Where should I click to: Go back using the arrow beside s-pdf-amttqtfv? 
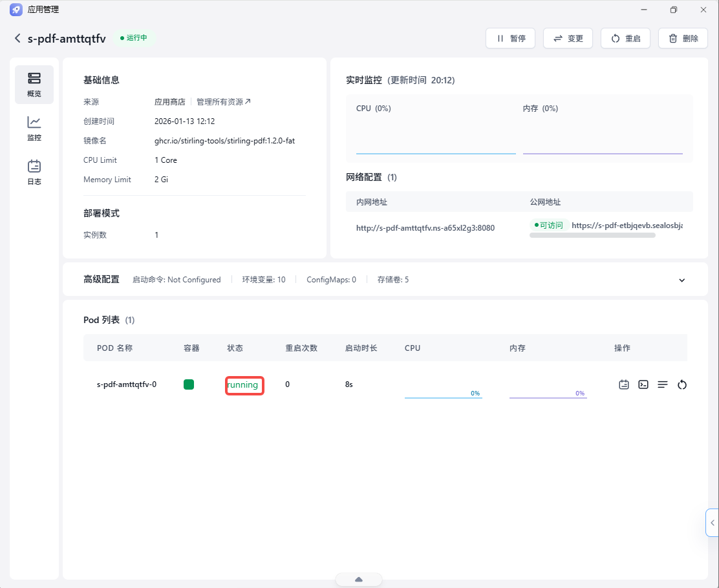[x=17, y=38]
